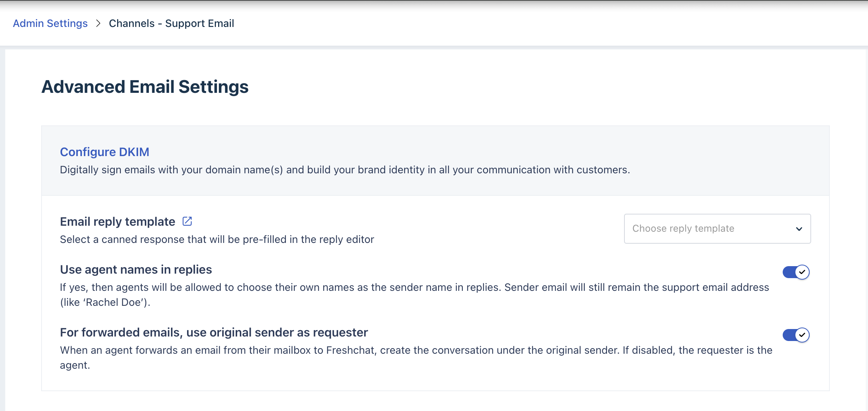868x411 pixels.
Task: Click the checkmark knob on agent names toggle
Action: (802, 272)
